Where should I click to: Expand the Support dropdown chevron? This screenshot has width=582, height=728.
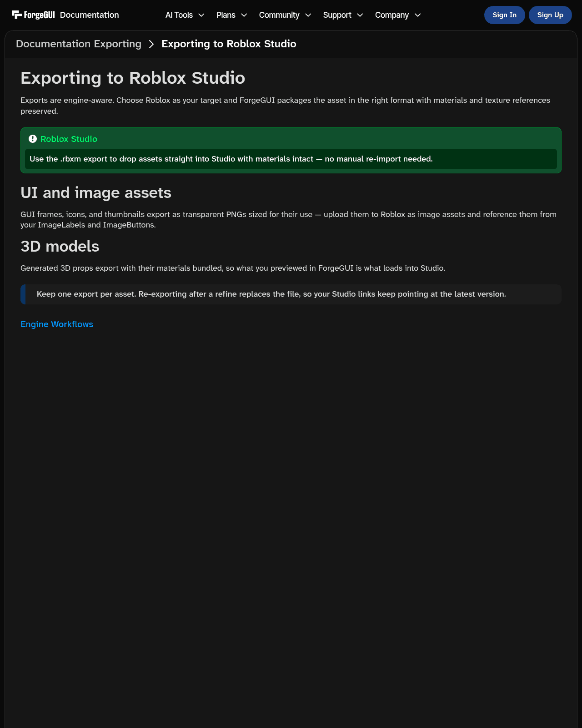point(360,15)
